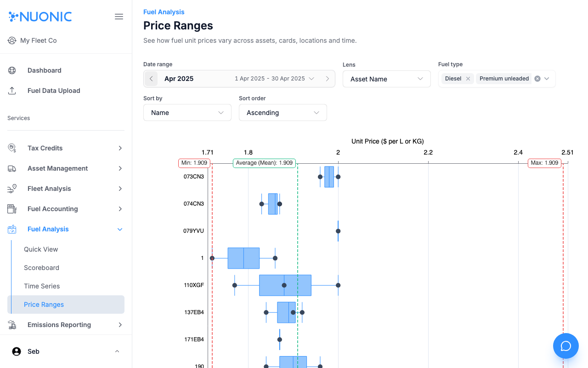Open the Quick View submenu item
The height and width of the screenshot is (368, 588).
41,249
